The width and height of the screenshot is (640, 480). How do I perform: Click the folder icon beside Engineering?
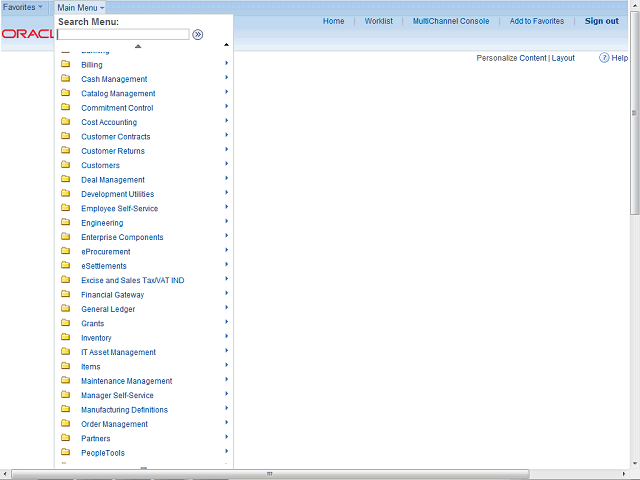pyautogui.click(x=65, y=222)
